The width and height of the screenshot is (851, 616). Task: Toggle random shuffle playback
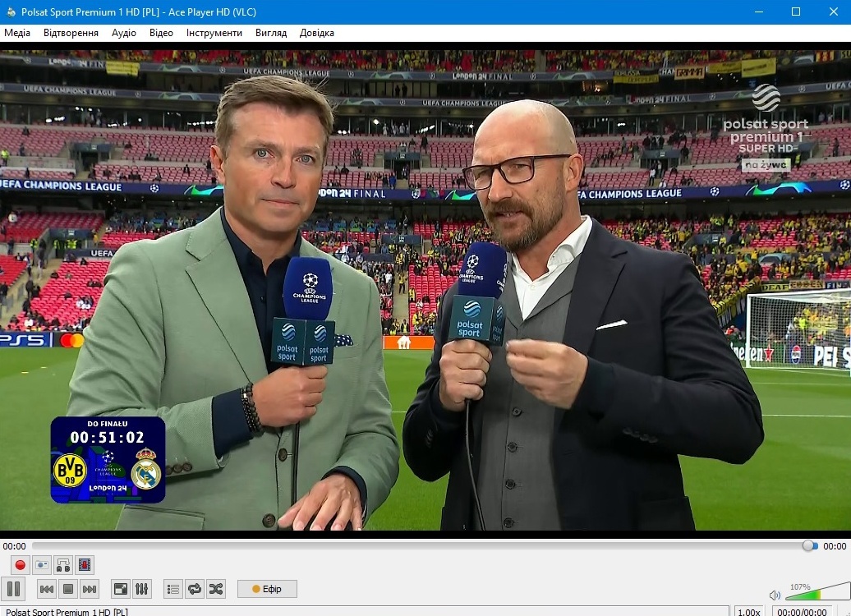(x=216, y=589)
